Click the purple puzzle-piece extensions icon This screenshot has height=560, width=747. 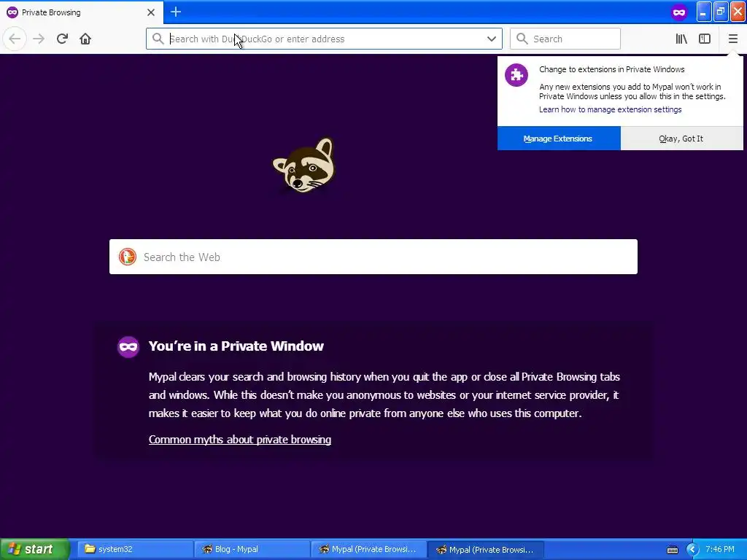[x=516, y=75]
